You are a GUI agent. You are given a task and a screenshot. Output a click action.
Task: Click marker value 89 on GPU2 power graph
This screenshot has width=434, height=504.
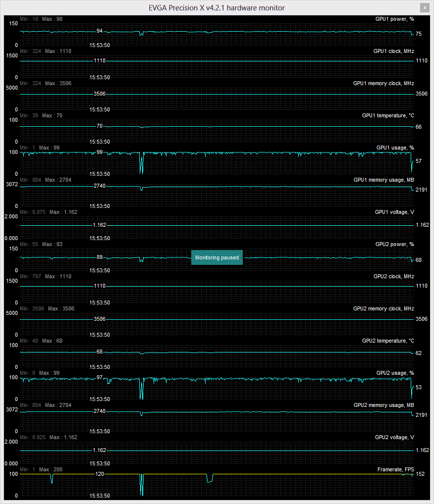[100, 257]
